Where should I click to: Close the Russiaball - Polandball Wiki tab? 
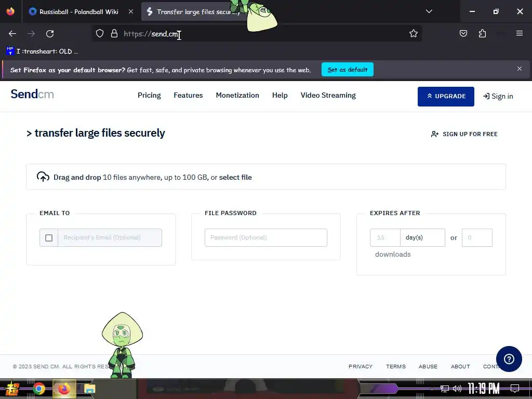(130, 11)
